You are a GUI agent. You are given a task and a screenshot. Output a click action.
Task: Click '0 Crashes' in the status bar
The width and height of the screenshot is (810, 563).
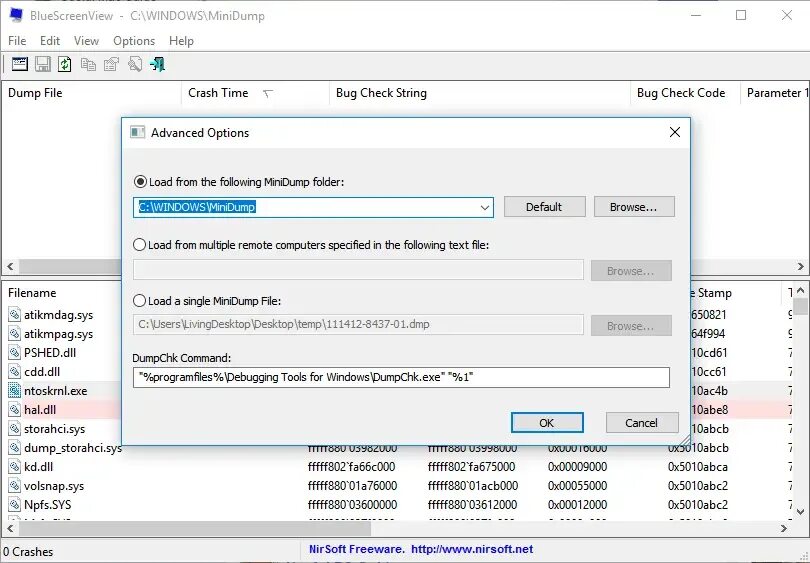28,552
